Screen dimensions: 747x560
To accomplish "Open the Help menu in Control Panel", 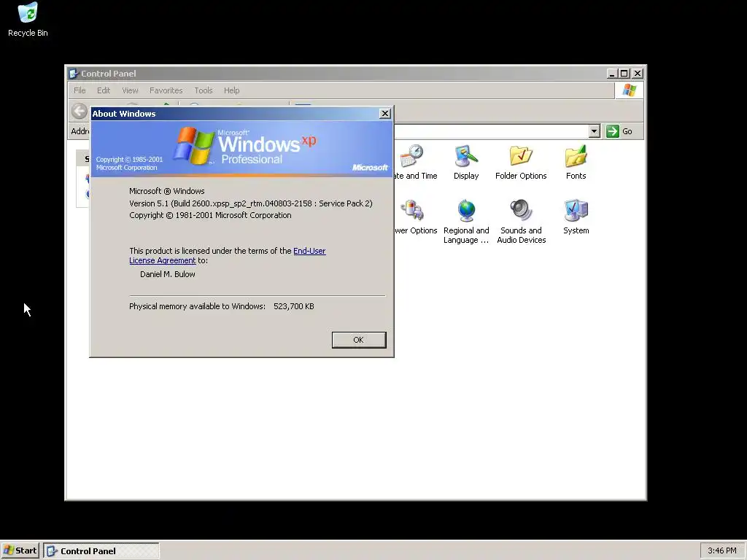I will tap(231, 90).
